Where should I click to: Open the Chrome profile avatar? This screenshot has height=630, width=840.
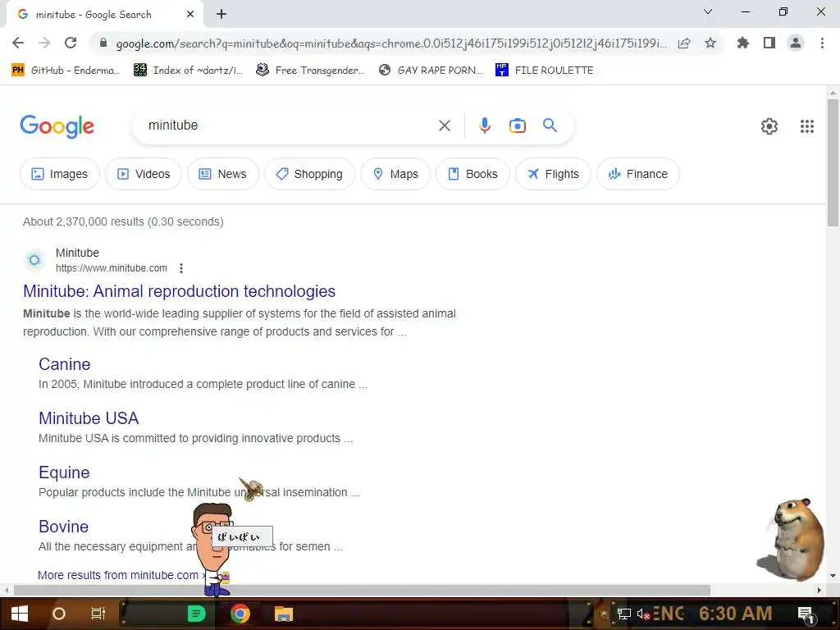pos(796,43)
